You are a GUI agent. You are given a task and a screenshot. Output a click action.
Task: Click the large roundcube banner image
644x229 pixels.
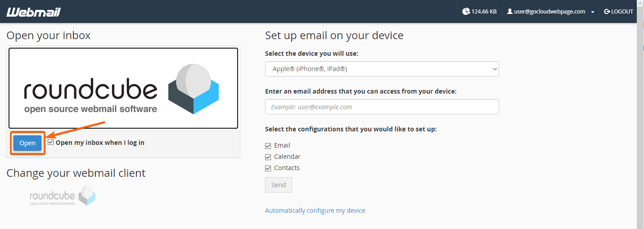(x=123, y=88)
